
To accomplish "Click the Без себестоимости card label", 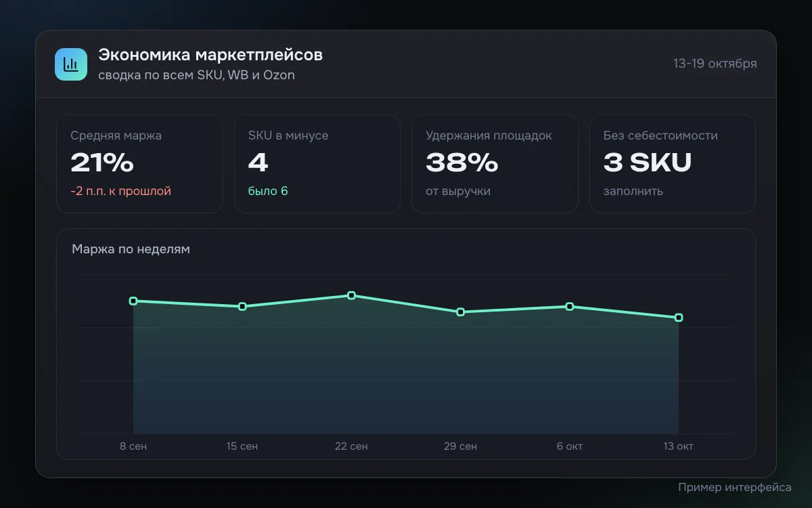I will tap(660, 135).
